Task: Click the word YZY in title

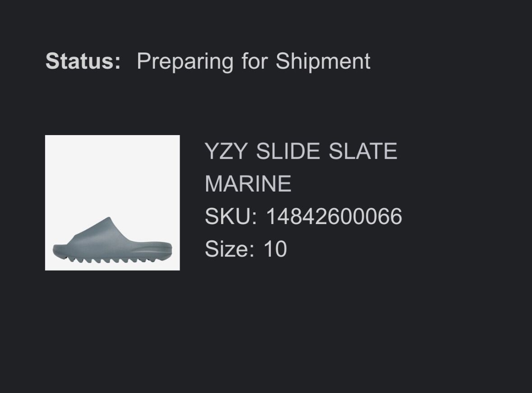Action: pyautogui.click(x=226, y=151)
